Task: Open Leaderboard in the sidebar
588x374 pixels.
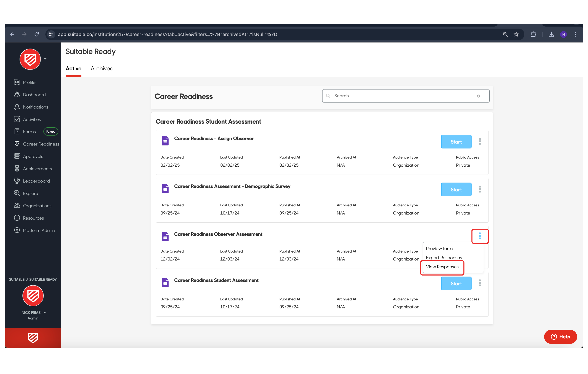Action: coord(32,181)
